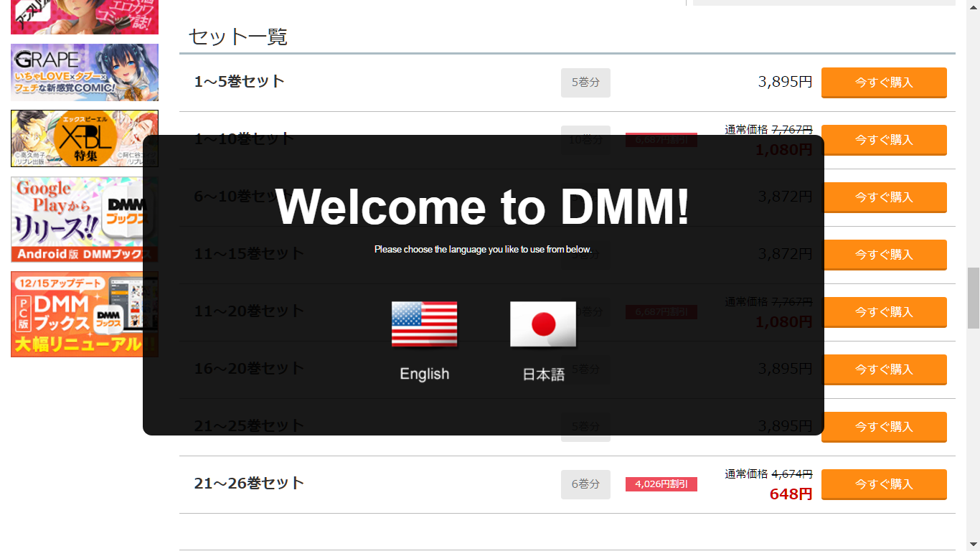This screenshot has height=551, width=980.
Task: Click the page's vertical scrollbar thumb
Action: tap(974, 297)
